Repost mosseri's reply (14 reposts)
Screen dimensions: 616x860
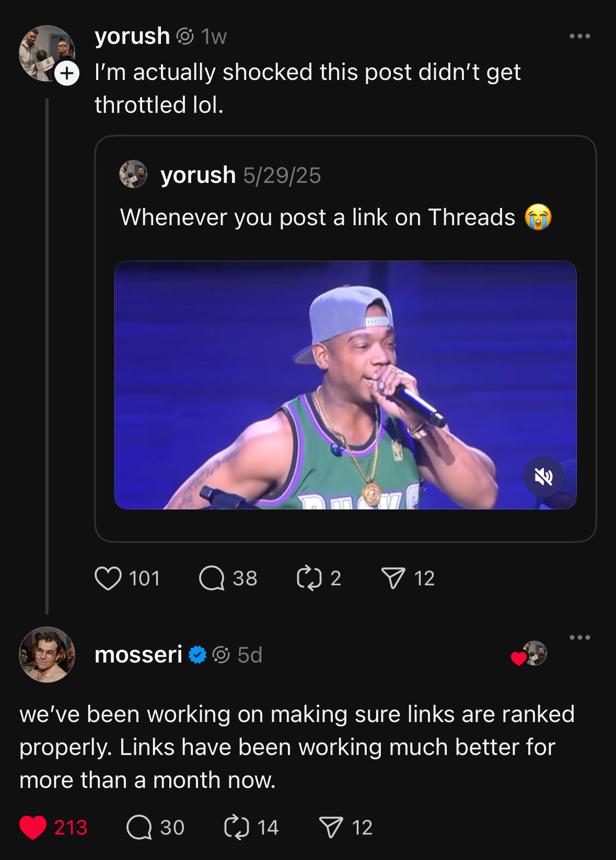tap(236, 828)
